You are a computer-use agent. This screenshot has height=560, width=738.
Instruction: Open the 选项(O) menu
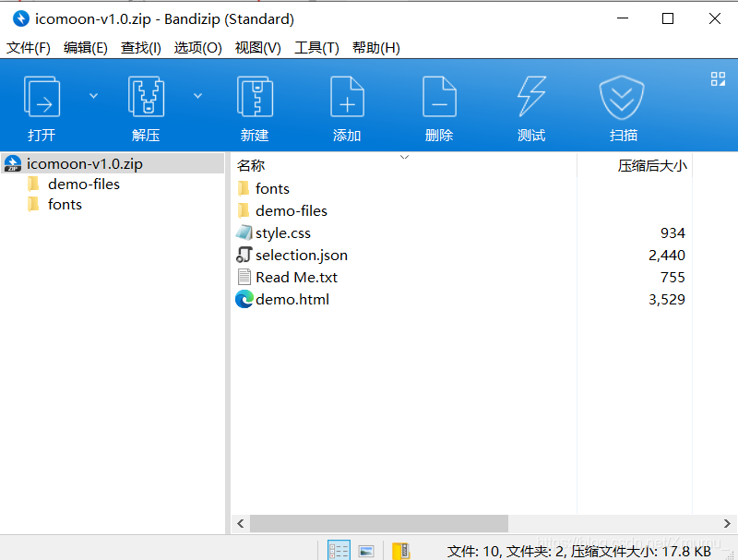click(x=197, y=48)
